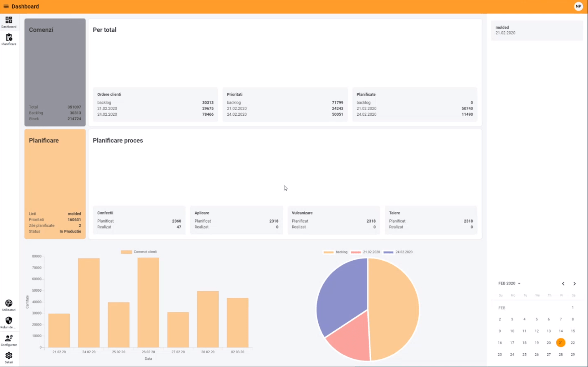Open the Utilizatori sidebar icon
The width and height of the screenshot is (588, 367).
[9, 305]
